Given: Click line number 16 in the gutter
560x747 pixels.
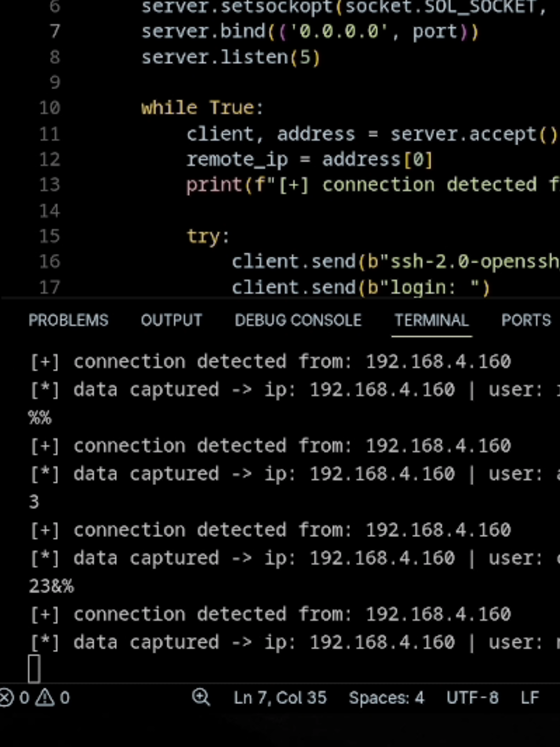Looking at the screenshot, I should (x=50, y=261).
